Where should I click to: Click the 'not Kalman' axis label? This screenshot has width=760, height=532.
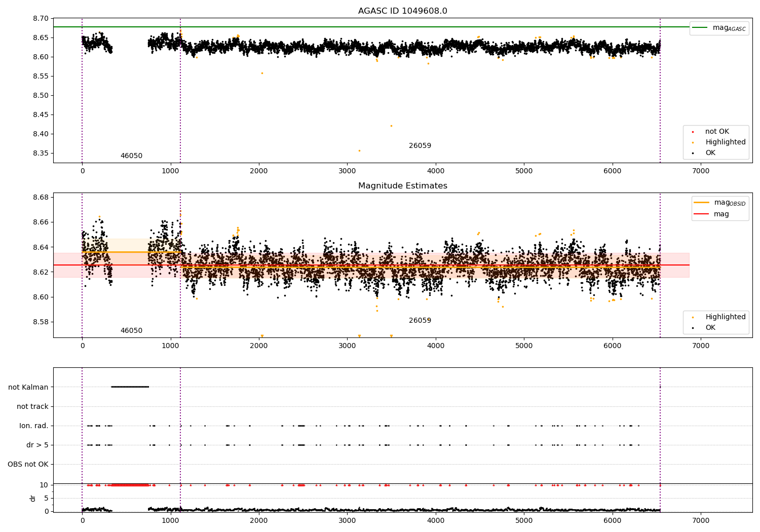[x=28, y=387]
